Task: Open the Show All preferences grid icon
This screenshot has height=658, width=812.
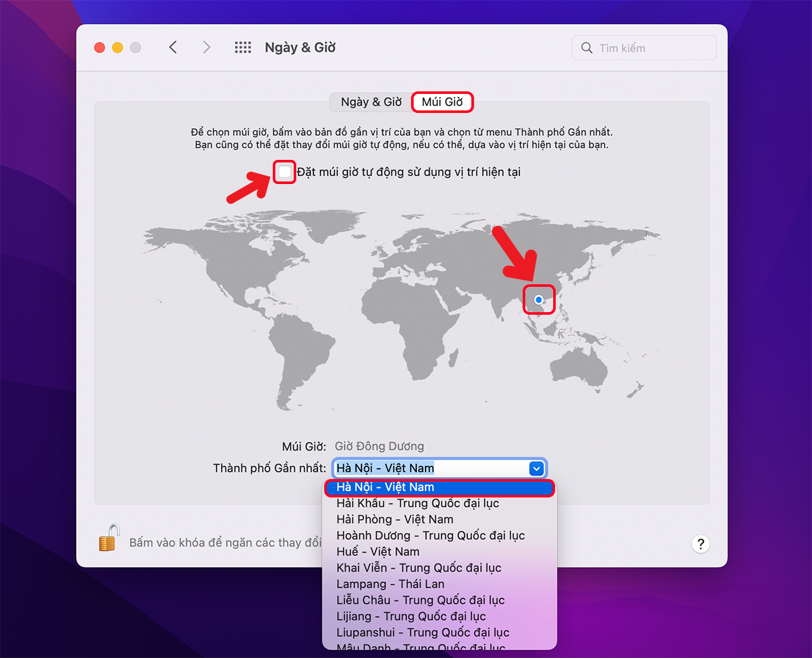Action: click(x=243, y=47)
